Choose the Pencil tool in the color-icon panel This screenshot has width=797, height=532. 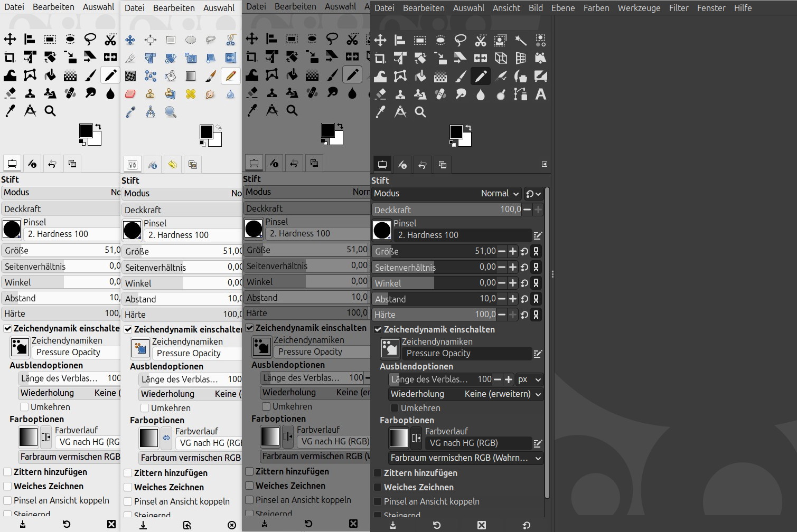pos(231,76)
